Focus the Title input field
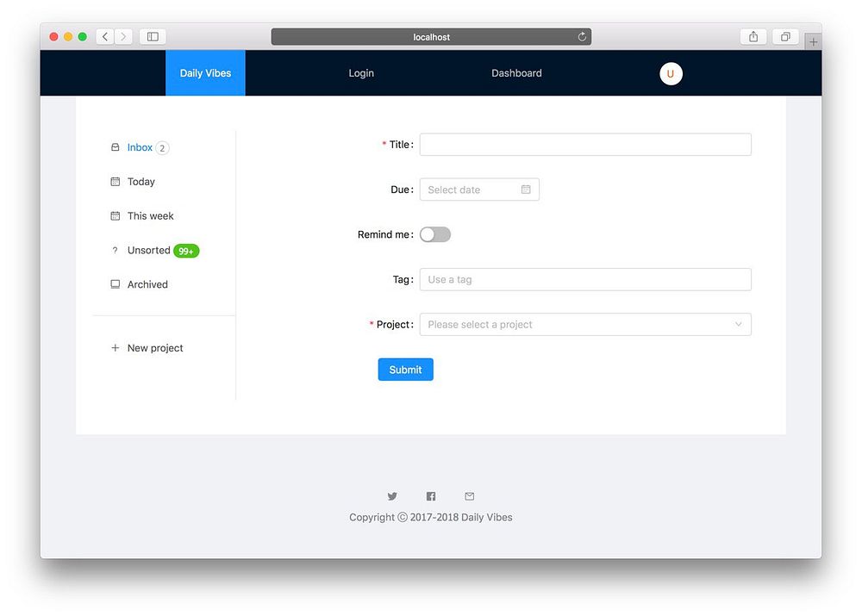This screenshot has width=862, height=616. (585, 145)
